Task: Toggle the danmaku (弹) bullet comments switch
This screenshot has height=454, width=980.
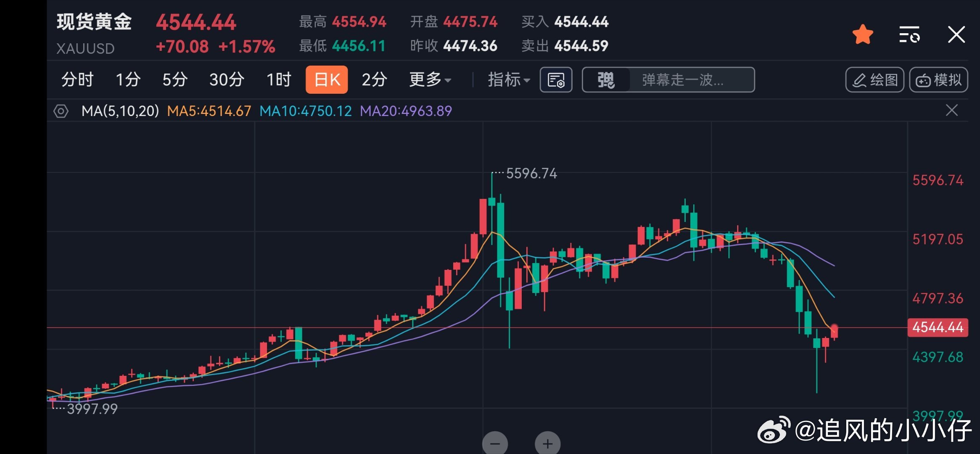Action: pos(606,79)
